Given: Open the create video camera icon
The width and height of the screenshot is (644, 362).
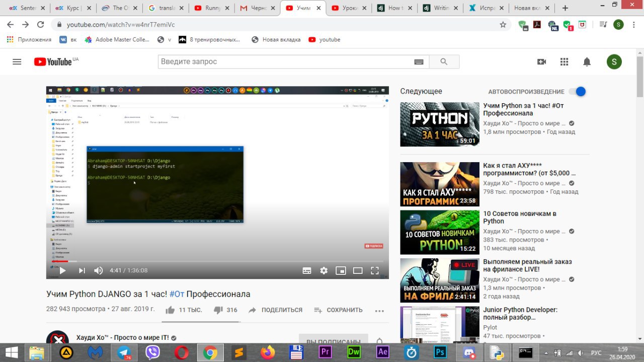Looking at the screenshot, I should [541, 62].
